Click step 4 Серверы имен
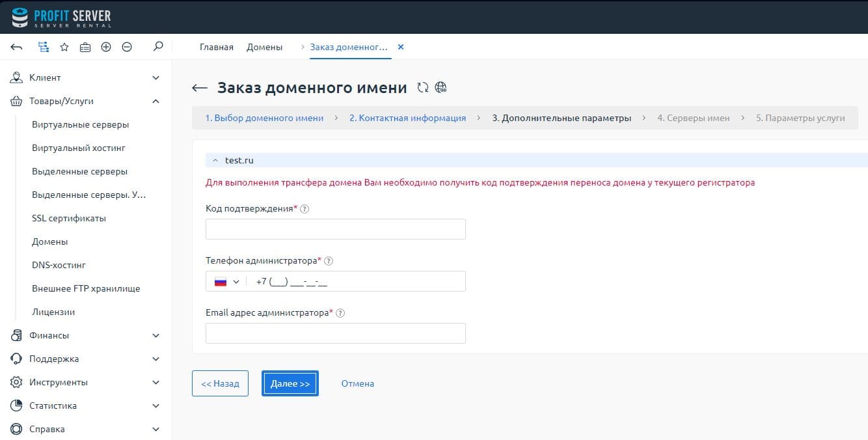Image resolution: width=868 pixels, height=440 pixels. tap(693, 118)
